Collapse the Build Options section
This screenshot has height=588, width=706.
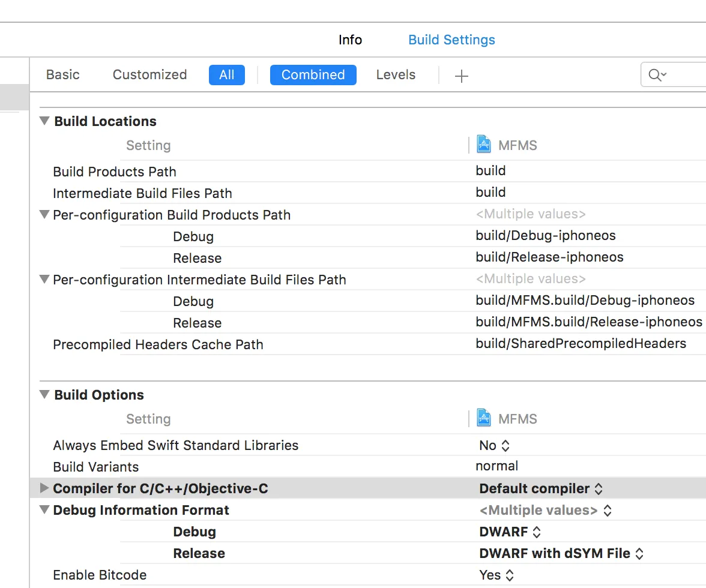click(x=44, y=394)
